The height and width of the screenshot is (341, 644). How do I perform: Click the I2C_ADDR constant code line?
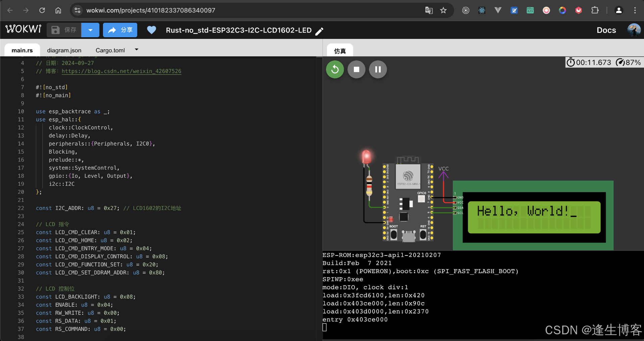[x=108, y=208]
